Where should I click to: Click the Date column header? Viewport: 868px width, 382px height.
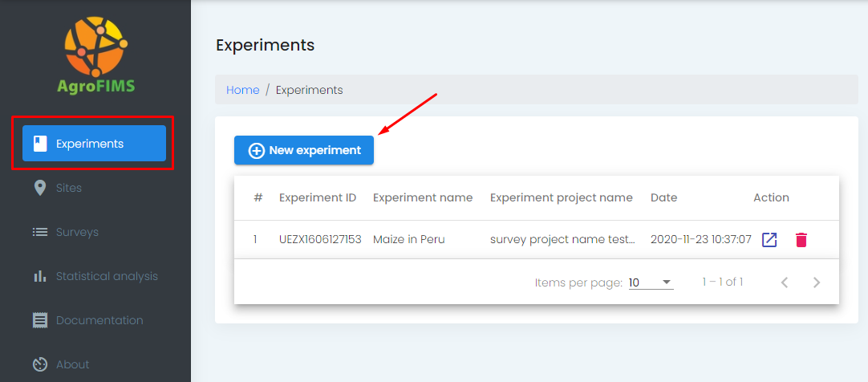coord(663,197)
